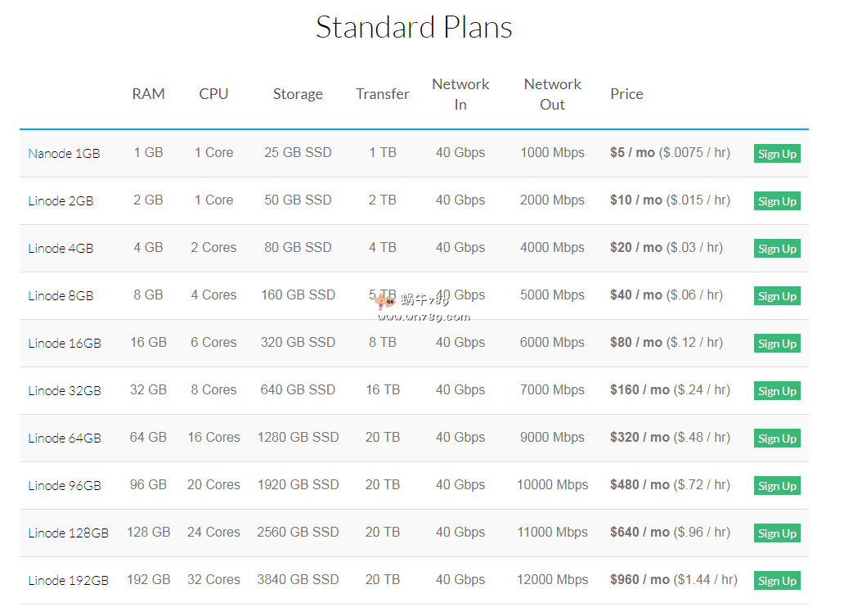Choose Sign Up for Linode 8GB

click(x=776, y=296)
